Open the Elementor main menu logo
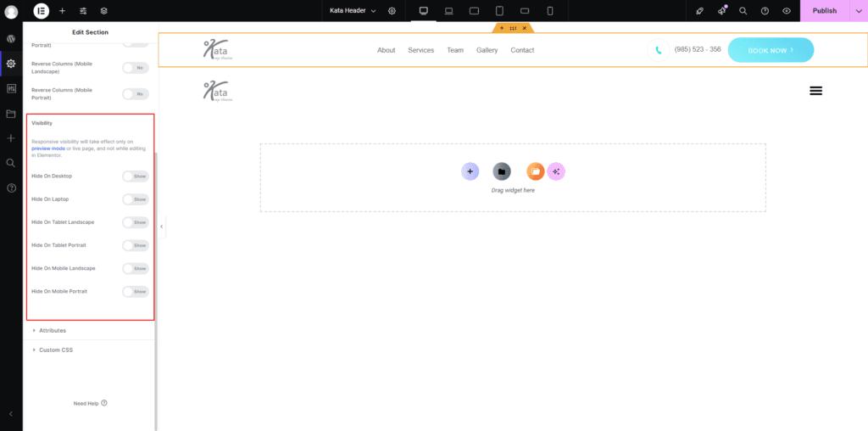The image size is (868, 431). tap(41, 10)
